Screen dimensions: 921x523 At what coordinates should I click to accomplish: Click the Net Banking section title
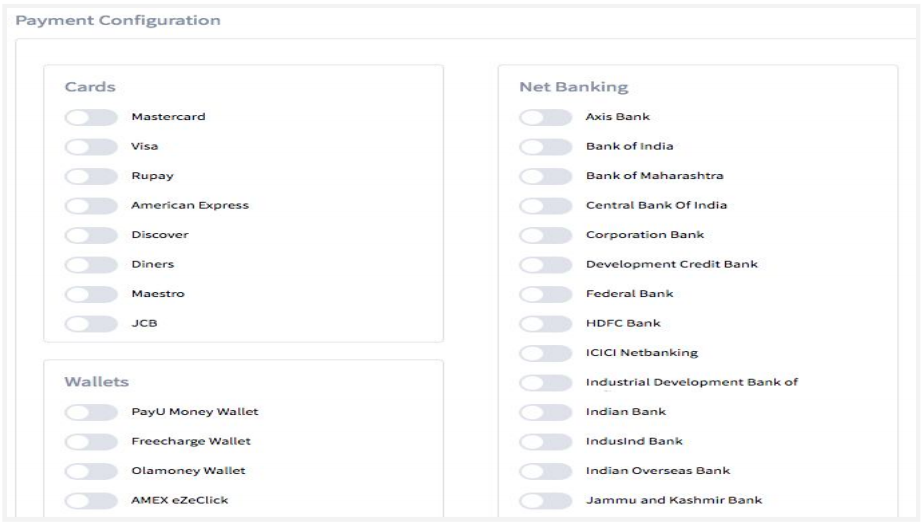(x=574, y=87)
